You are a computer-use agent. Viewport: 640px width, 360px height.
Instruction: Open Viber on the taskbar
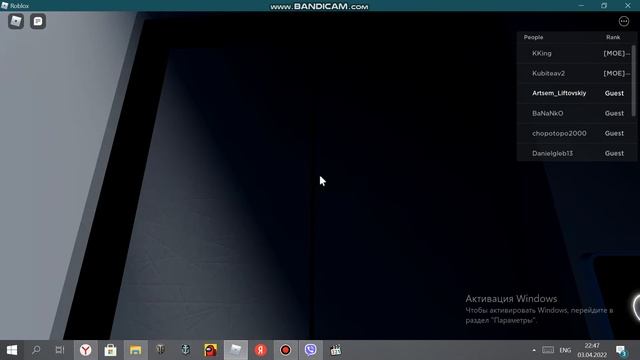[311, 350]
